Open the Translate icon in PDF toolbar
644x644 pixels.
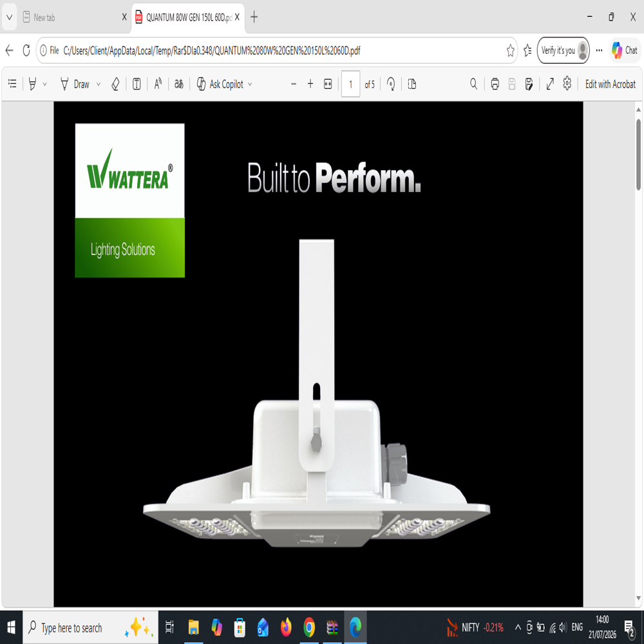click(178, 84)
